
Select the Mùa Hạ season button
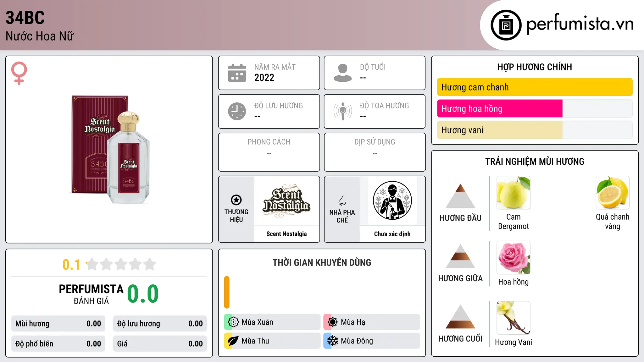[x=371, y=322]
